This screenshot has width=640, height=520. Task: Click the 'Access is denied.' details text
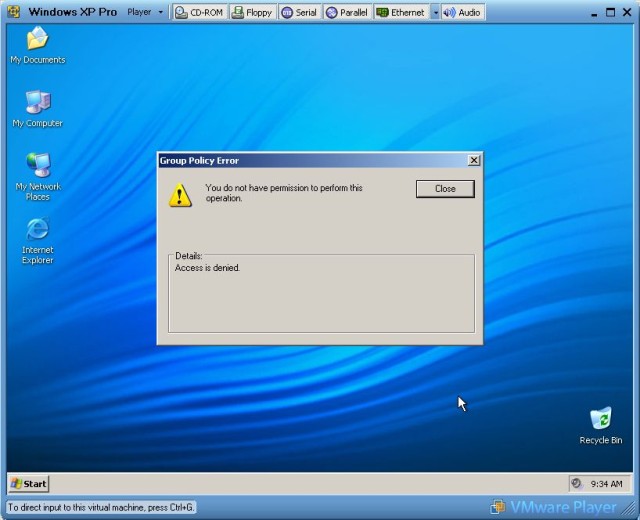[207, 268]
